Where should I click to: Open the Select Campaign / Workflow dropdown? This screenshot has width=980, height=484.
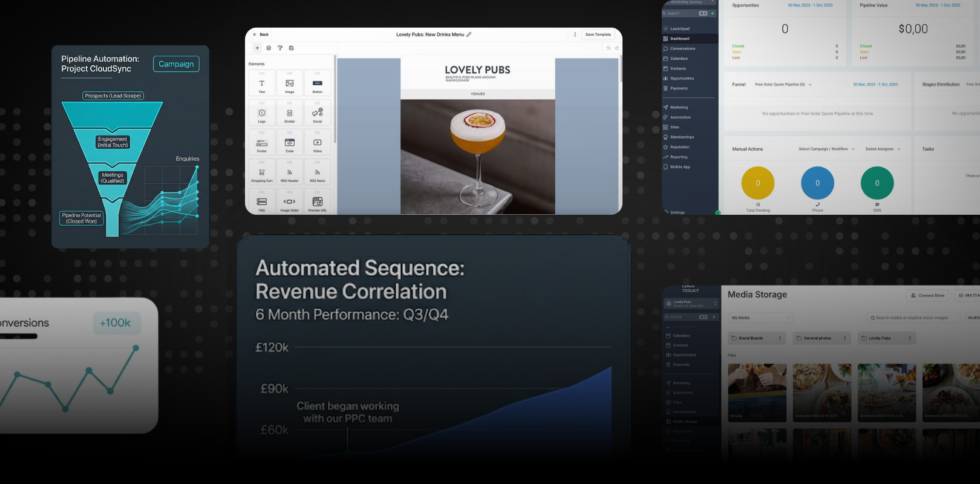pyautogui.click(x=826, y=149)
